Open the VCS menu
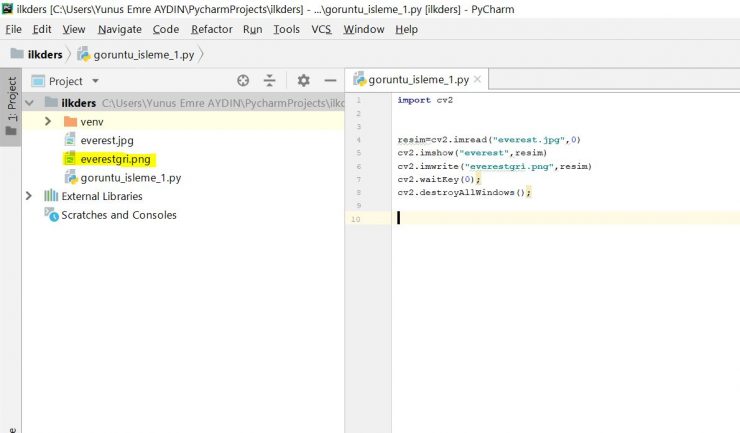This screenshot has width=740, height=433. point(321,30)
